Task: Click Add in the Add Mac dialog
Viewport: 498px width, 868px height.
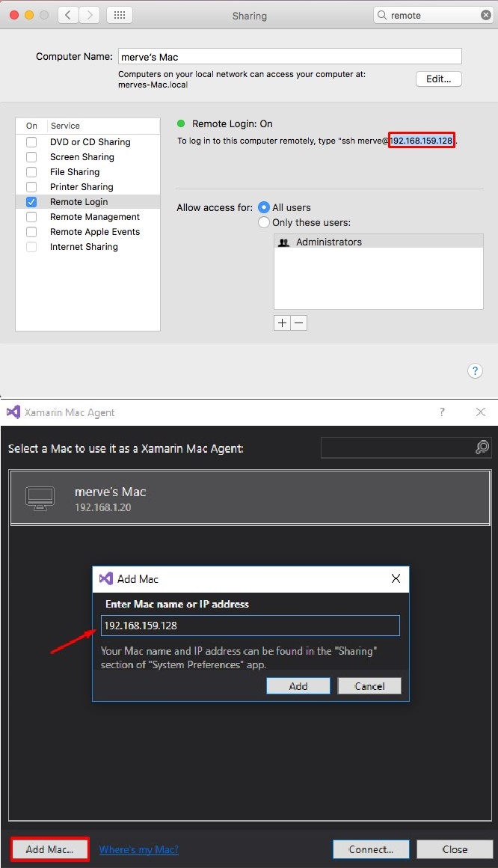Action: pos(298,686)
